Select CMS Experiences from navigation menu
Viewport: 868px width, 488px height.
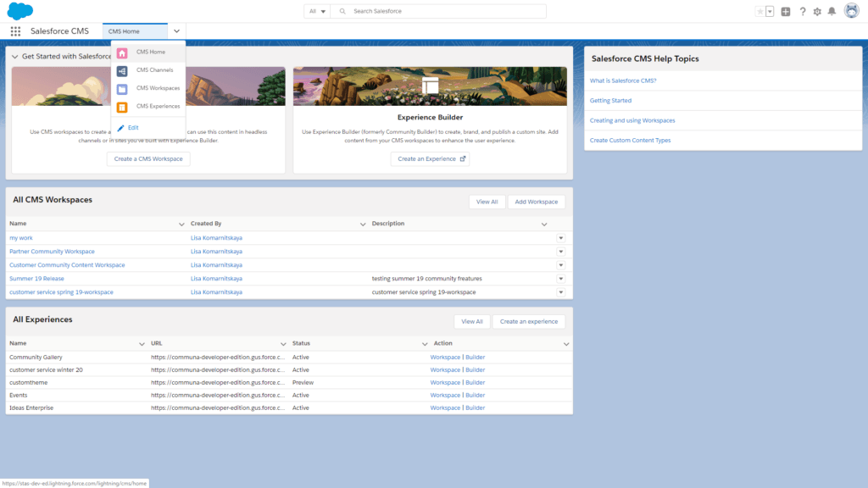pos(148,106)
